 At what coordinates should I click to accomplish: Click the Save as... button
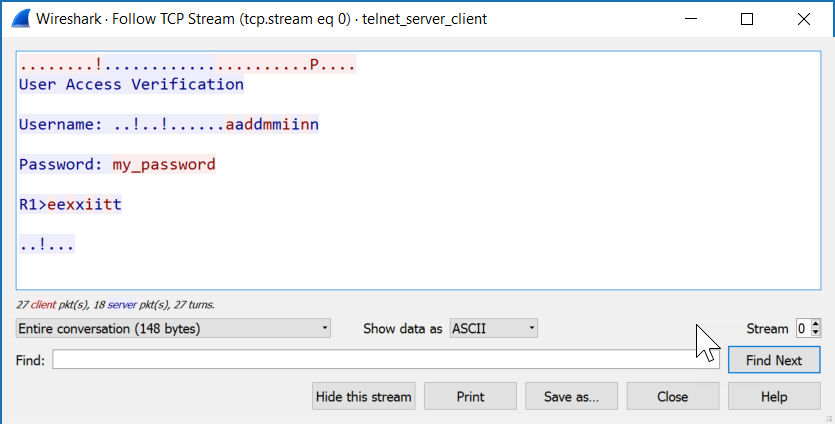571,397
